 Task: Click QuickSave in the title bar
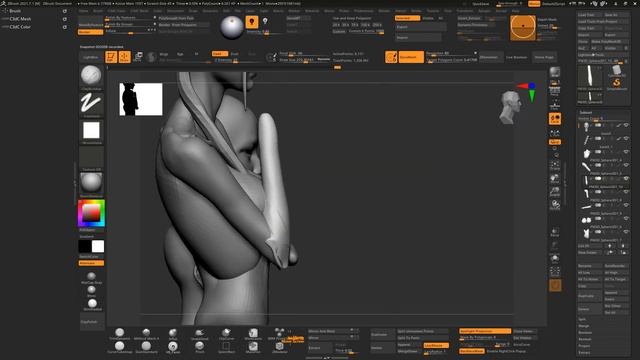point(480,4)
